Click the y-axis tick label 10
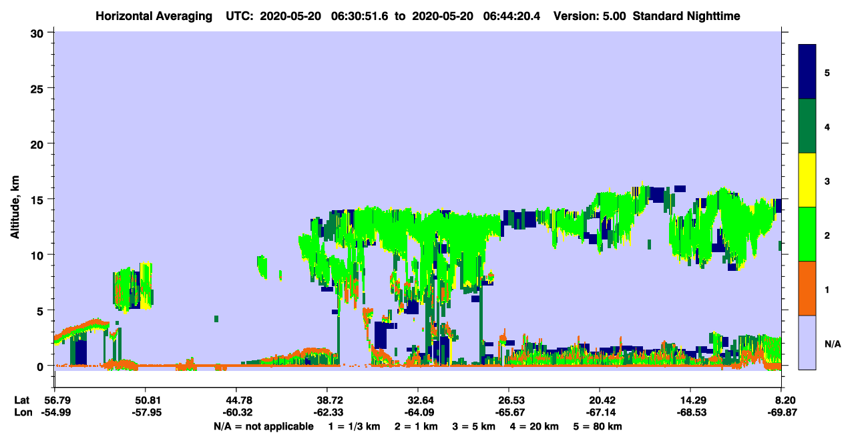The width and height of the screenshot is (868, 445). click(38, 255)
